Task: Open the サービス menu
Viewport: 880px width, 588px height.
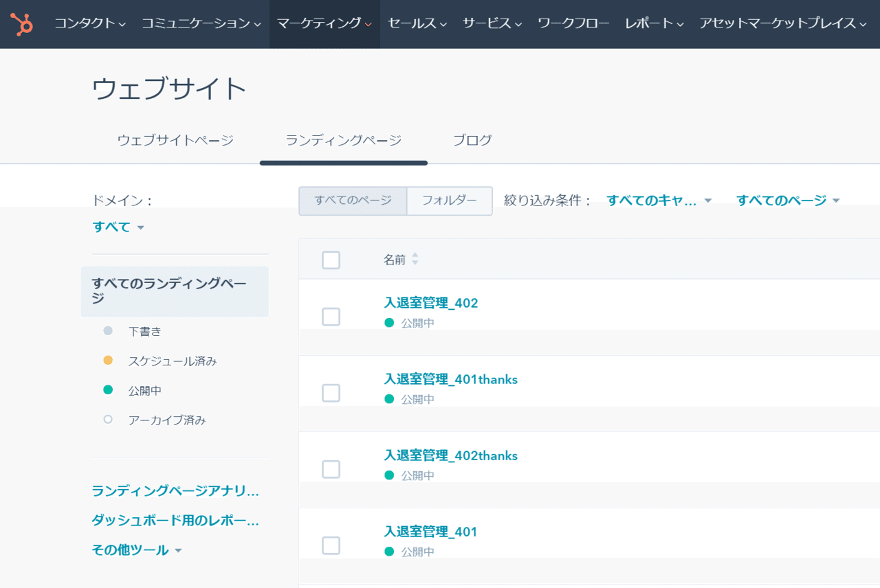Action: pyautogui.click(x=492, y=24)
